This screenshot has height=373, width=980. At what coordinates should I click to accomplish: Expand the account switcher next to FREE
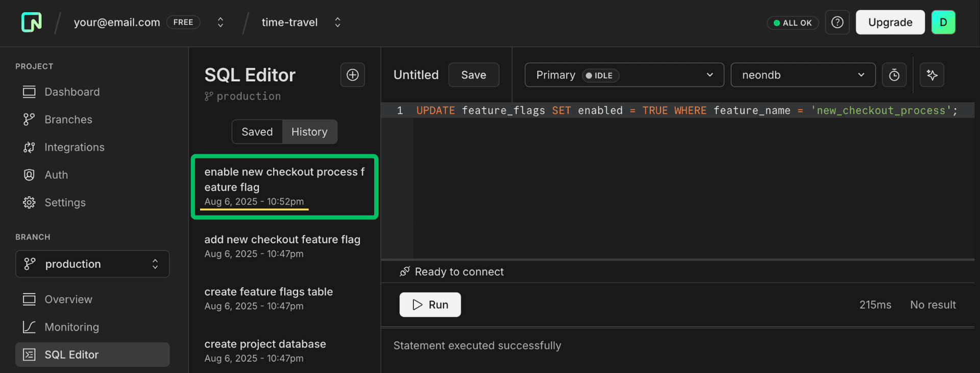click(x=220, y=22)
